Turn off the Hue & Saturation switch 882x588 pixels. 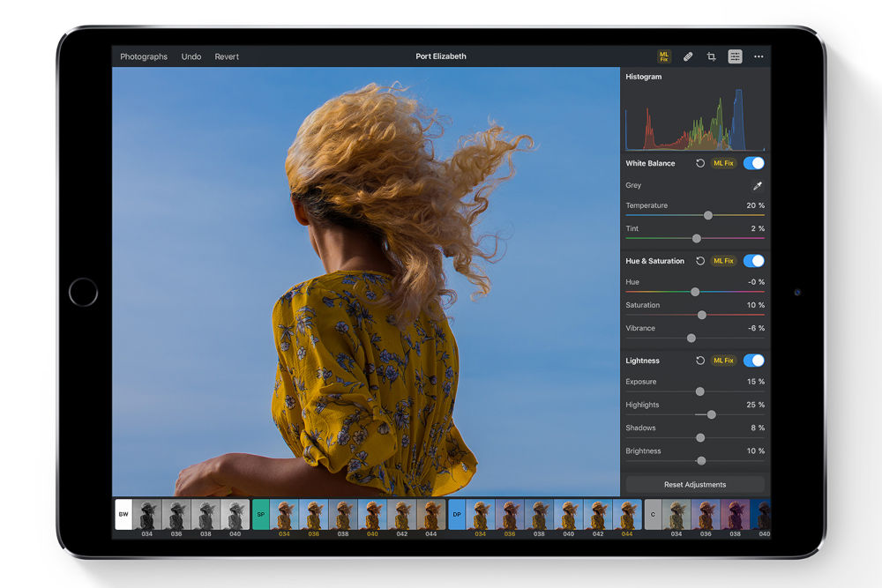point(753,261)
